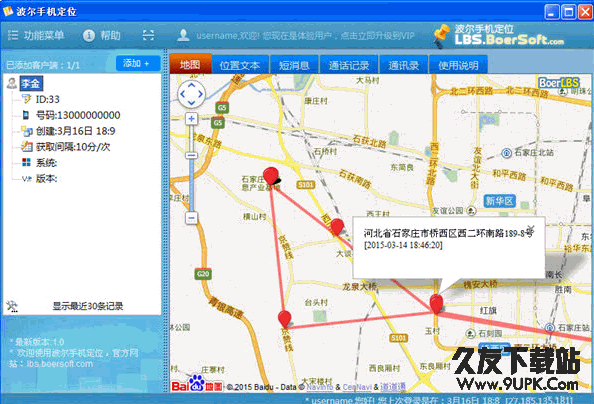The width and height of the screenshot is (594, 404).
Task: Select the 李金 client tree node
Action: click(31, 83)
